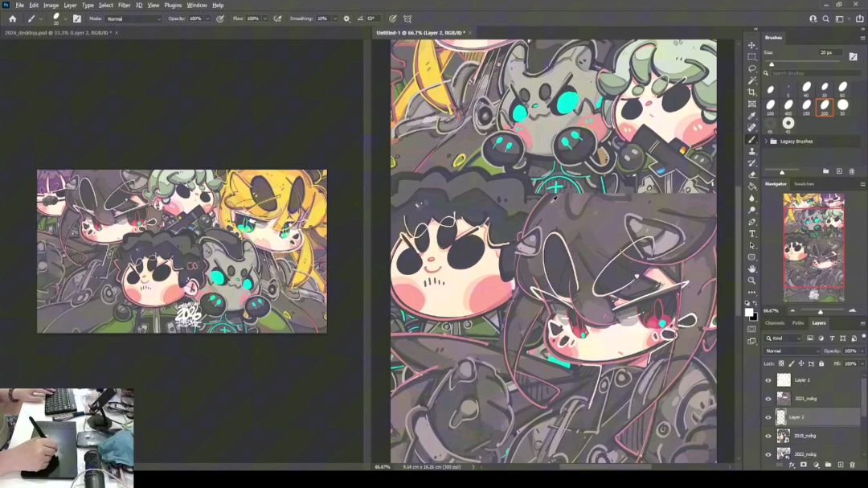Open smoothing options gear icon
Viewport: 868px width, 488px height.
click(346, 18)
